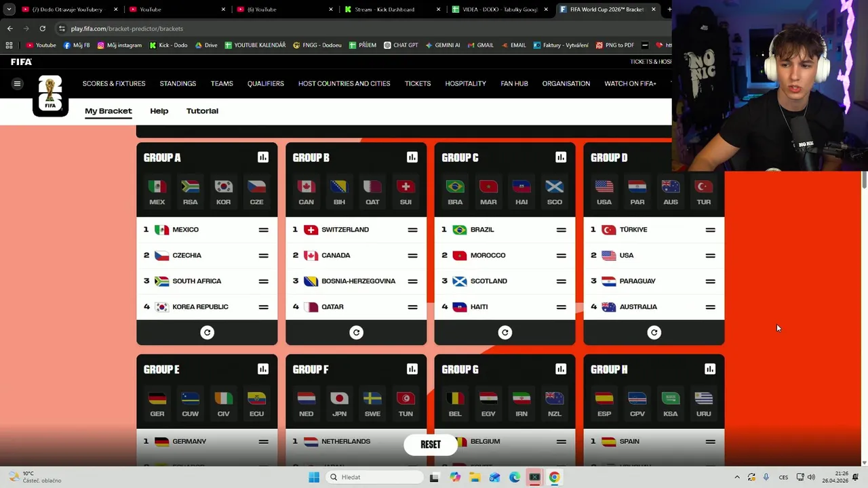The height and width of the screenshot is (488, 868).
Task: Open Hospitality navigation item
Action: coord(465,83)
